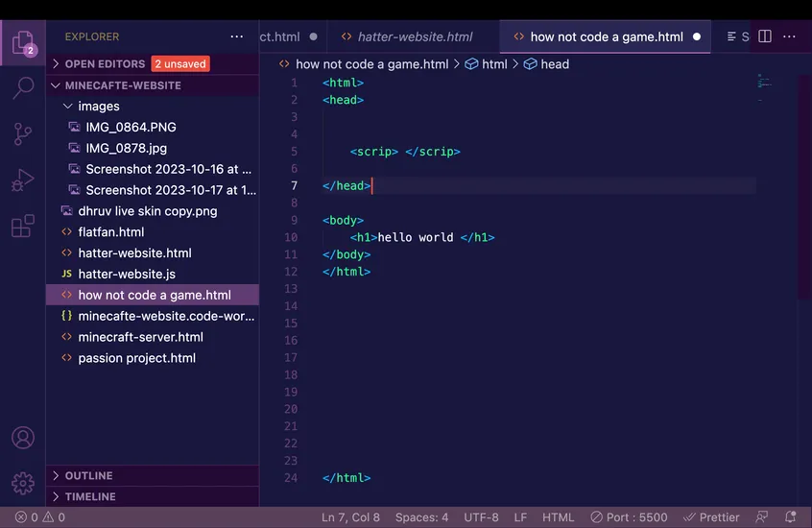
Task: Open the Search view icon
Action: [x=22, y=88]
